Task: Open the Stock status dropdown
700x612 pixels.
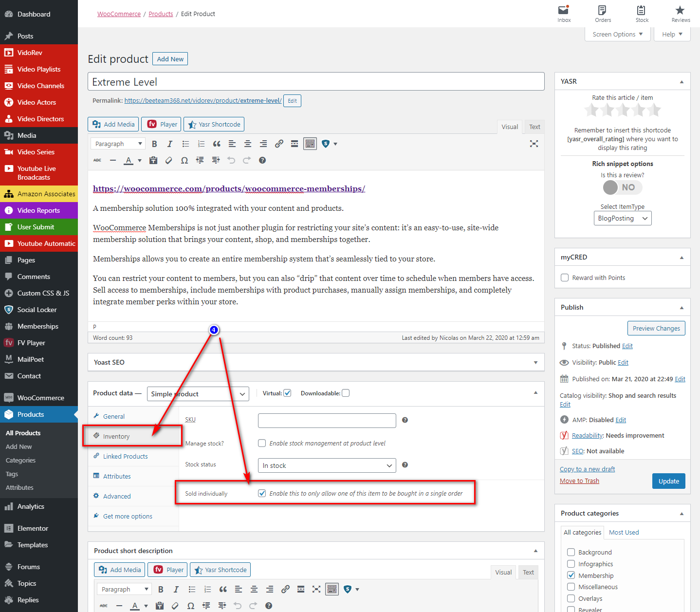Action: click(x=327, y=465)
